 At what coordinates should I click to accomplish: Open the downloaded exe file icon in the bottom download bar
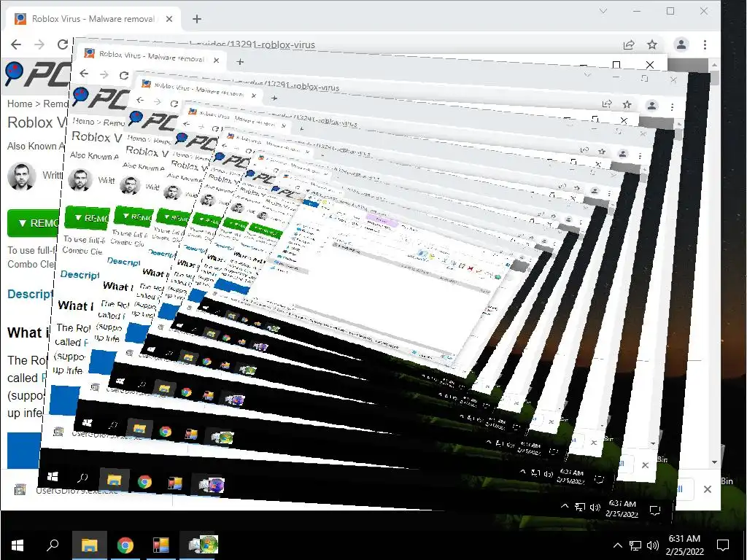click(x=20, y=489)
